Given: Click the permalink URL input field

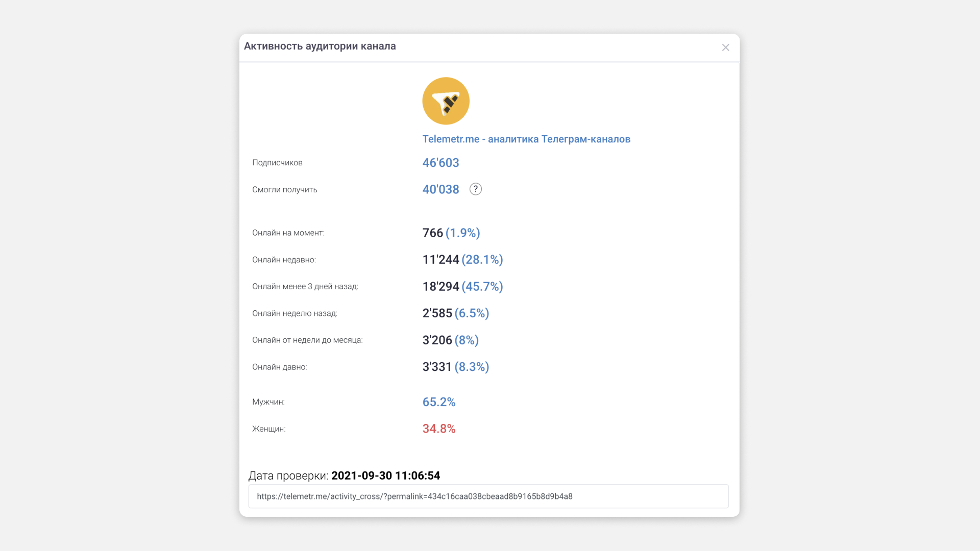Looking at the screenshot, I should (x=488, y=496).
